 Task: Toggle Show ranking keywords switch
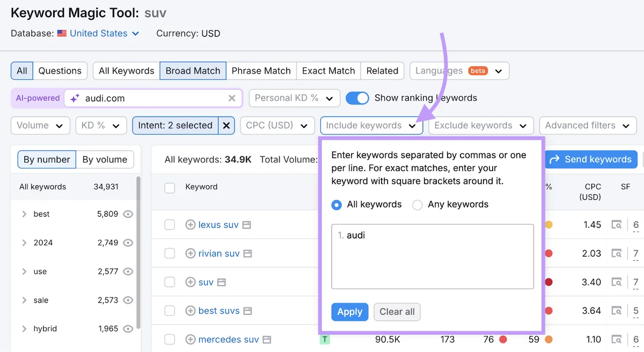click(357, 98)
